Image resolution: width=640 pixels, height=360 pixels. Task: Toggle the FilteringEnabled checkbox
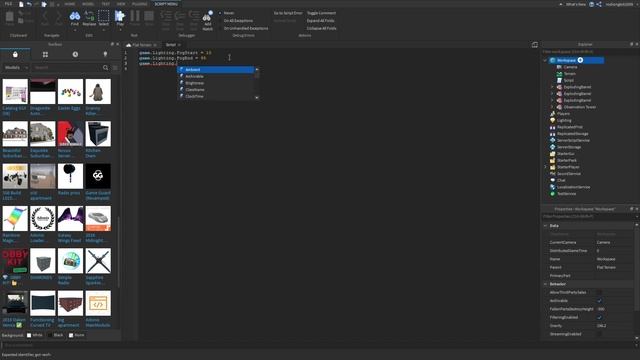click(x=600, y=317)
